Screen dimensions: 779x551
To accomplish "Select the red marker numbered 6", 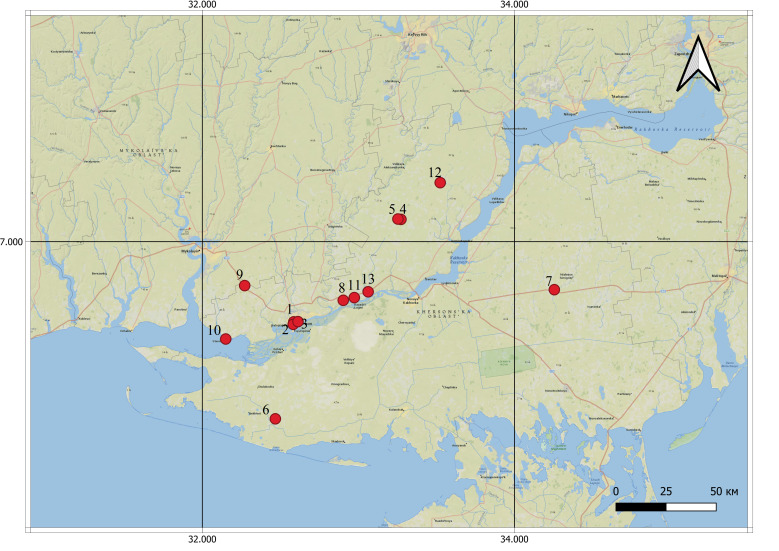I will (x=275, y=419).
